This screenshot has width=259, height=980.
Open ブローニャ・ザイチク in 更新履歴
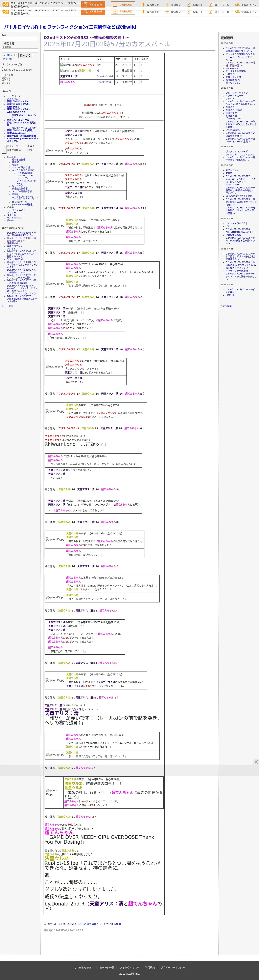pos(237,93)
